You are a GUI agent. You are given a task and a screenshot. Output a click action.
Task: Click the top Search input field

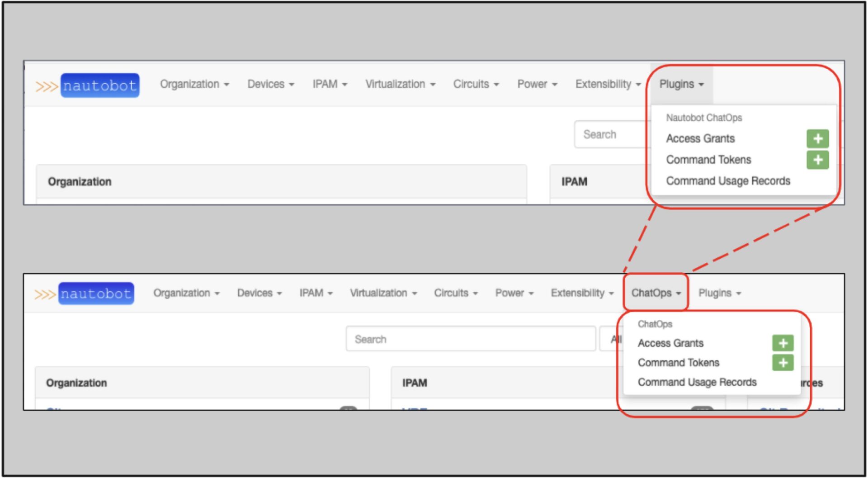click(610, 134)
